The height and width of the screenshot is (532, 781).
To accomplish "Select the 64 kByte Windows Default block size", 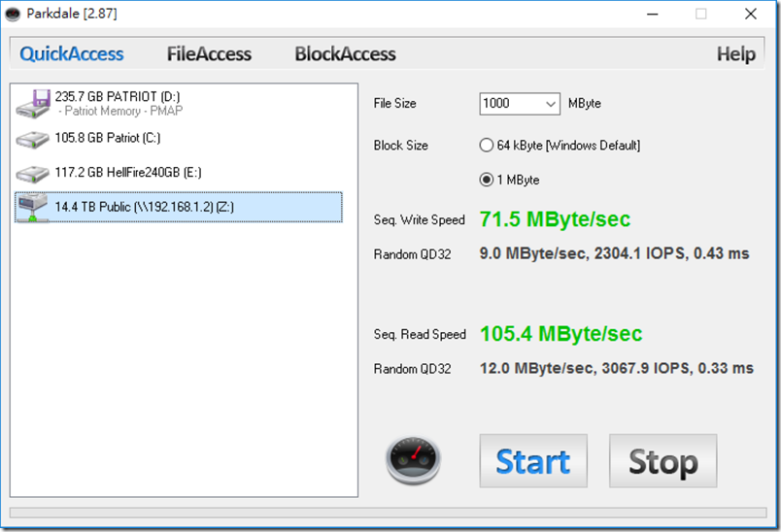I will [486, 146].
